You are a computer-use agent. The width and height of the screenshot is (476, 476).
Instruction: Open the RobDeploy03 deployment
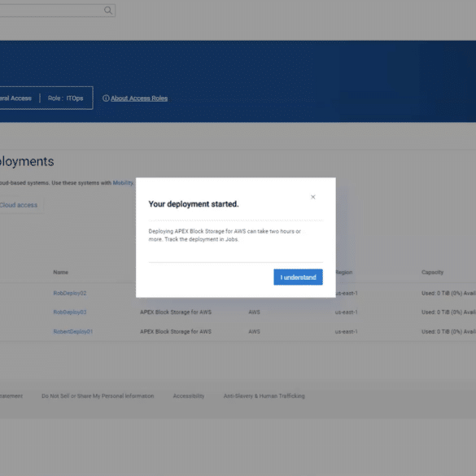click(70, 312)
